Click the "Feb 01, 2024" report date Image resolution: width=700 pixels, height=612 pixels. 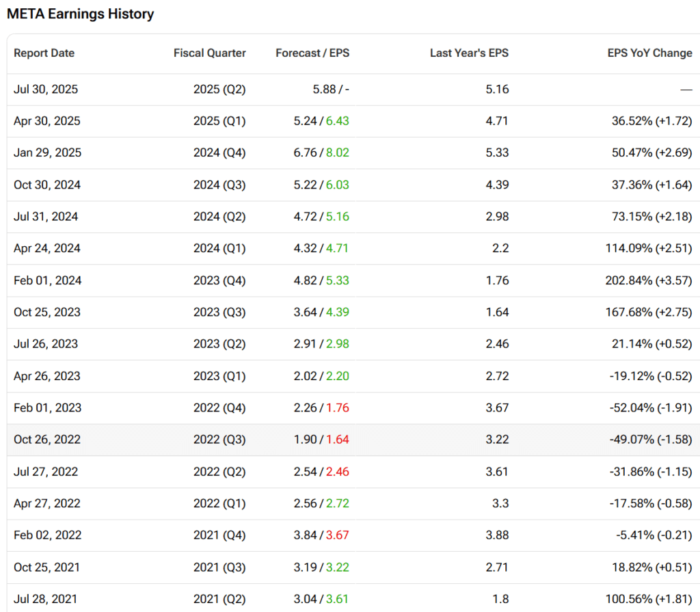tap(48, 280)
